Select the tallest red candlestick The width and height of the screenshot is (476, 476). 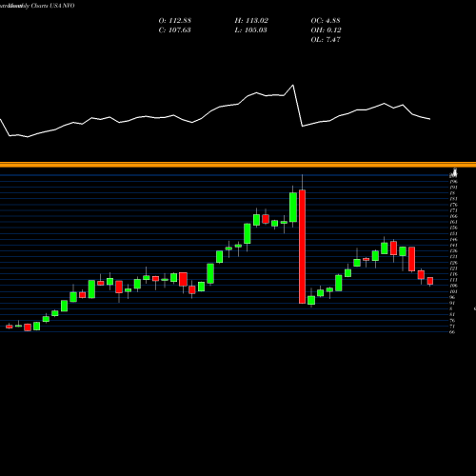pyautogui.click(x=302, y=247)
